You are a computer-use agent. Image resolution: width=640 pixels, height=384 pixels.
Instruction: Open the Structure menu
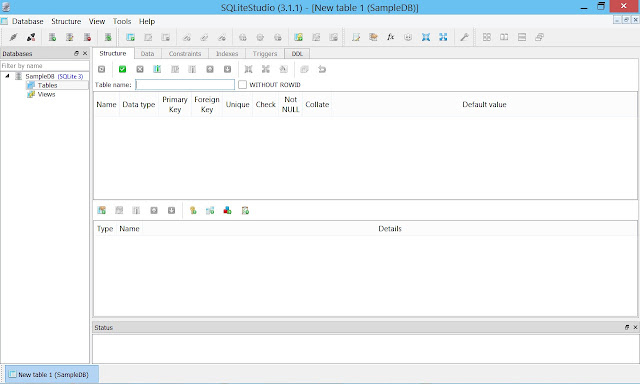tap(66, 21)
